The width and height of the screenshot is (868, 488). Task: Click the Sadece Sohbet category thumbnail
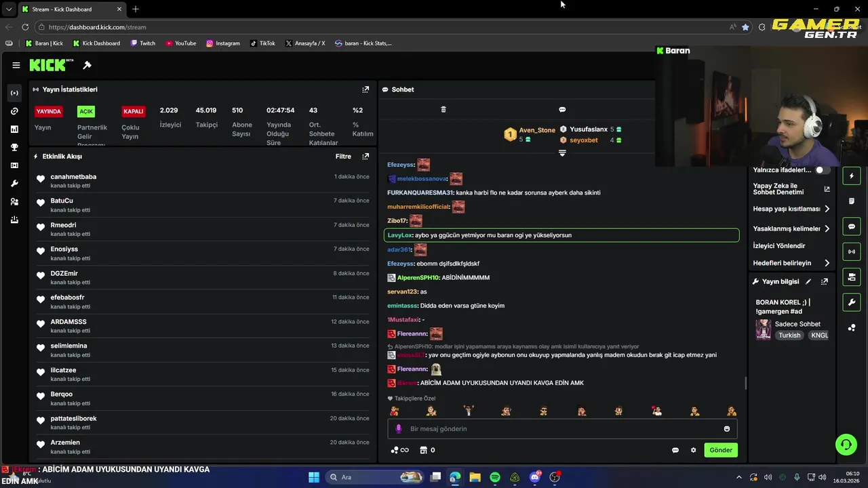pos(764,329)
